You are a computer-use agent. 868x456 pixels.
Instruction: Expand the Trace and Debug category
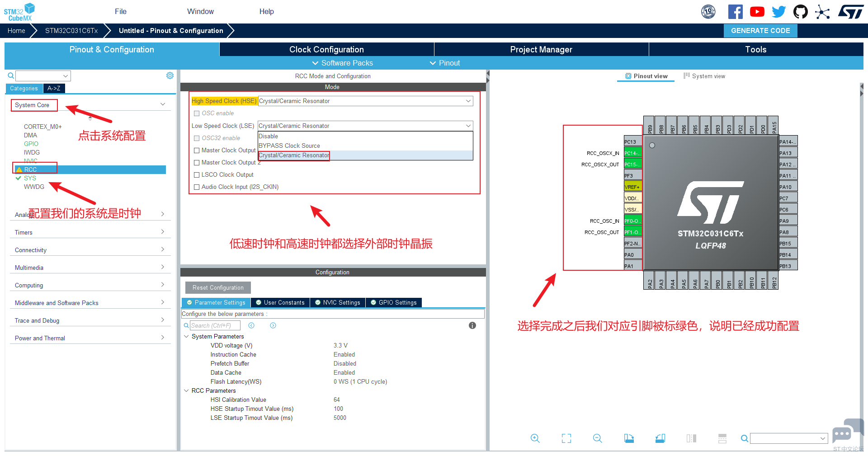click(163, 320)
